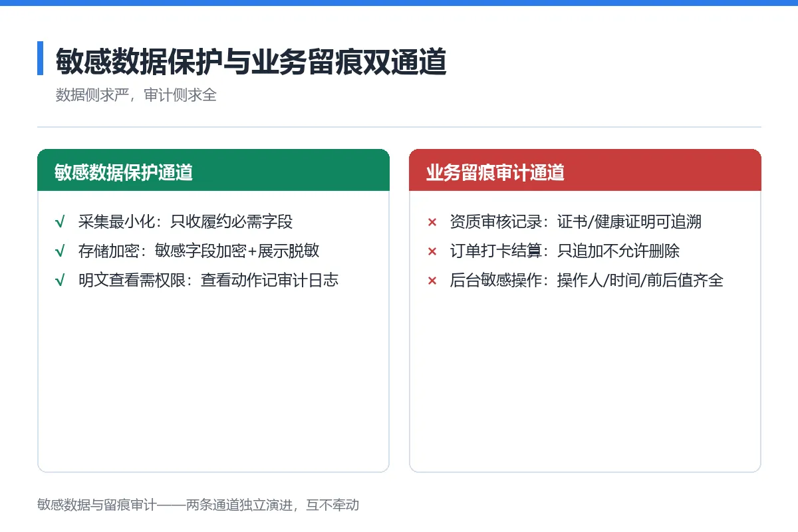
Task: Click the footer note 两条通道独立演进,互不牵动
Action: coord(273,505)
